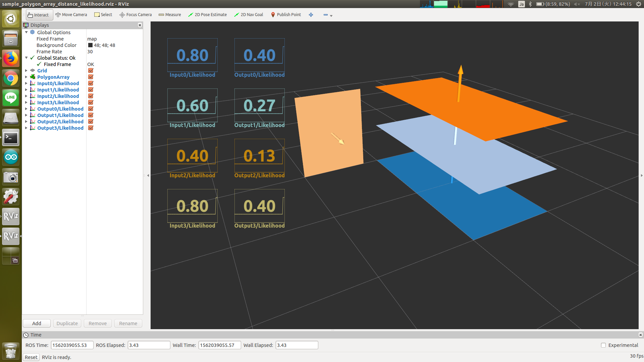Uncheck the Grid display checkbox
This screenshot has height=362, width=644.
tap(91, 71)
